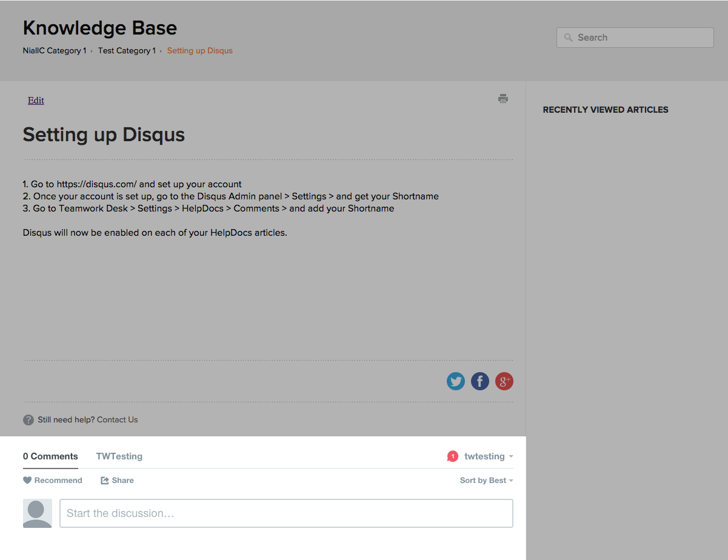Click the Recently Viewed Articles heading
The height and width of the screenshot is (560, 728).
pyautogui.click(x=606, y=110)
